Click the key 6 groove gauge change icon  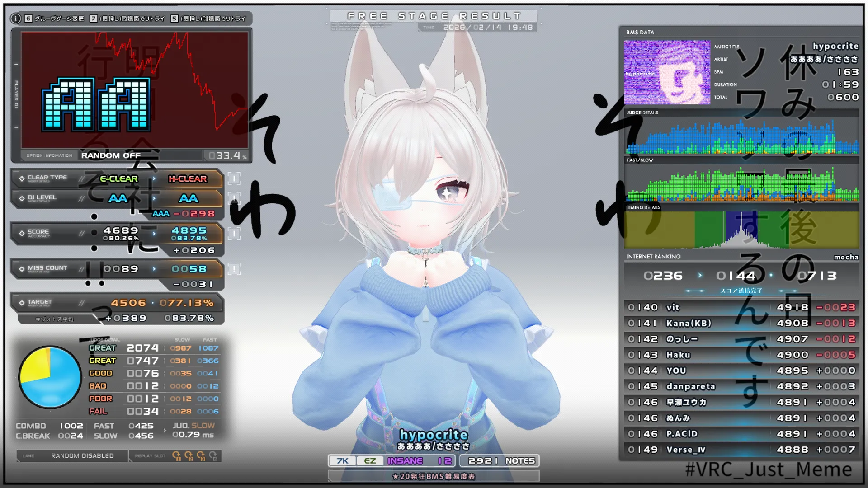click(x=28, y=19)
